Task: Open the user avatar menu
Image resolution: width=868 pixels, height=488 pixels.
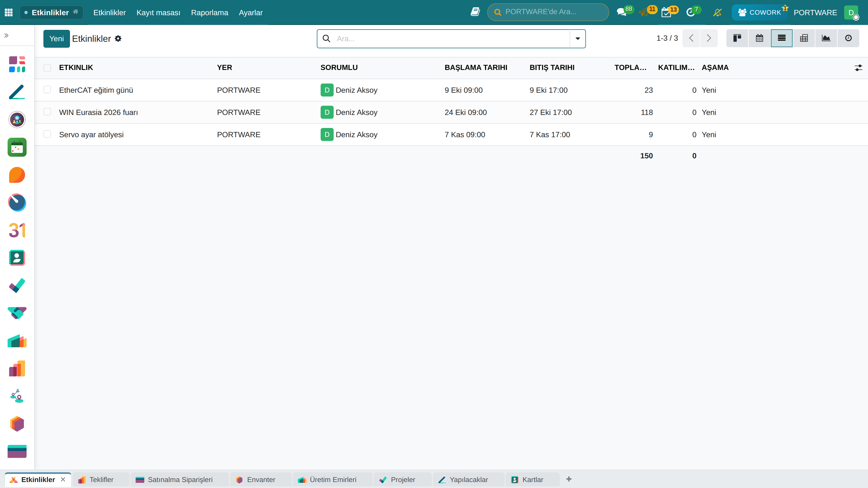Action: point(851,13)
